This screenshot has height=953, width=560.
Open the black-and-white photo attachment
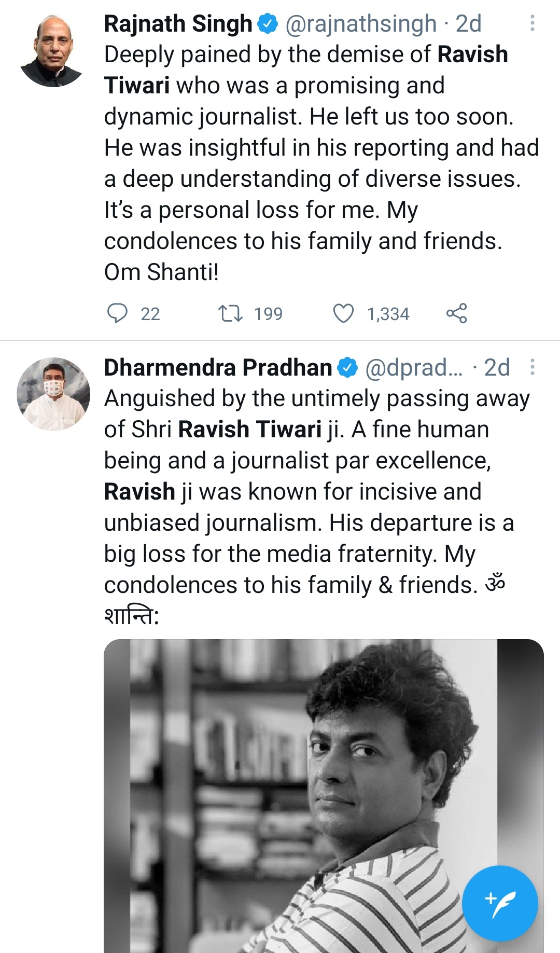pos(324,796)
